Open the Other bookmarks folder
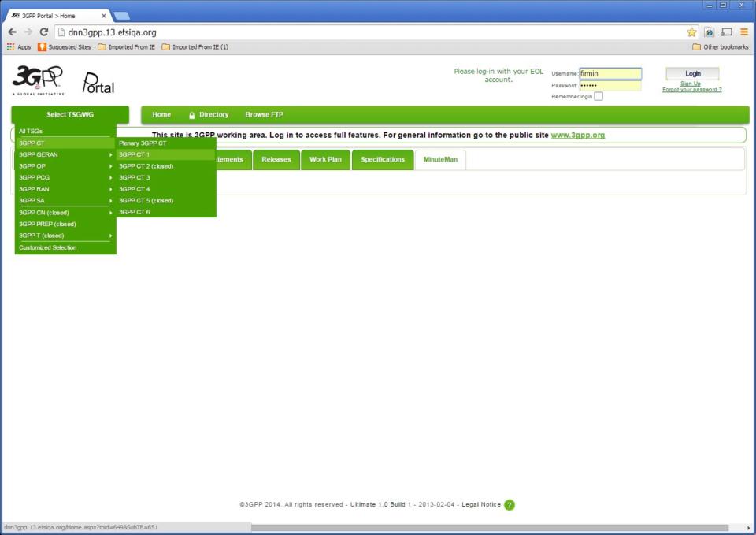 coord(720,47)
